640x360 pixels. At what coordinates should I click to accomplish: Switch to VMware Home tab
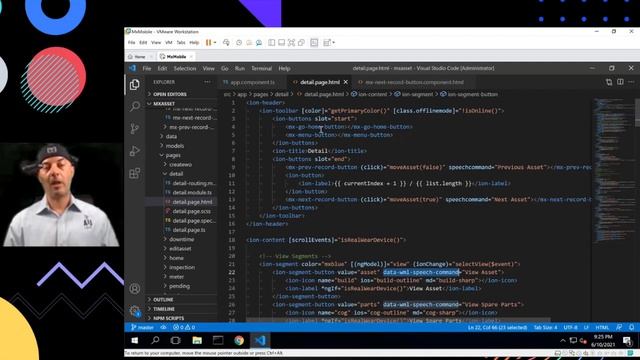(x=139, y=57)
